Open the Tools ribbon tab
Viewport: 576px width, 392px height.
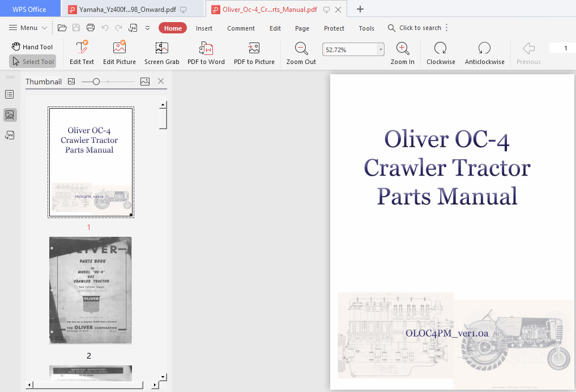click(x=366, y=28)
